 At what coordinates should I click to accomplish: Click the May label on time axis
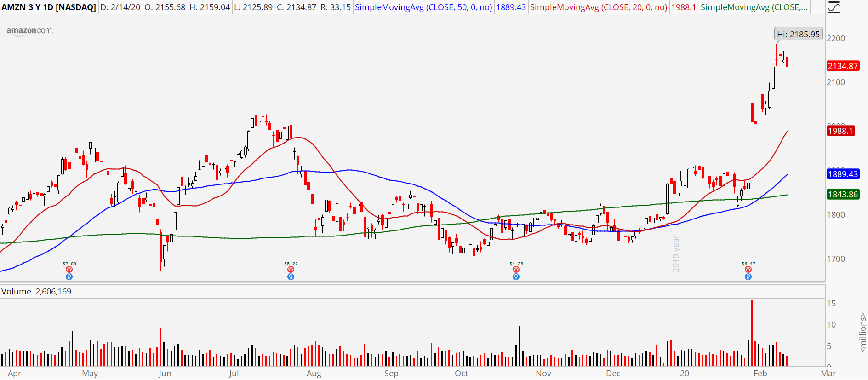[90, 374]
